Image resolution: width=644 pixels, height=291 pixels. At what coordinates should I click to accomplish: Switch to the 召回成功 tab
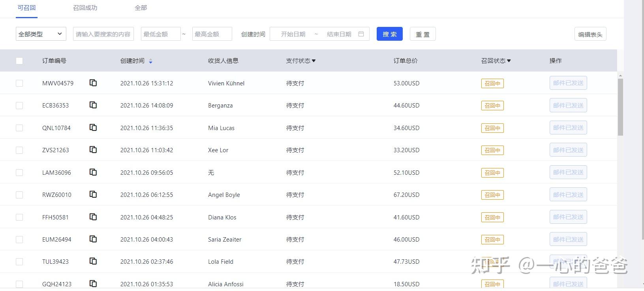tap(85, 8)
